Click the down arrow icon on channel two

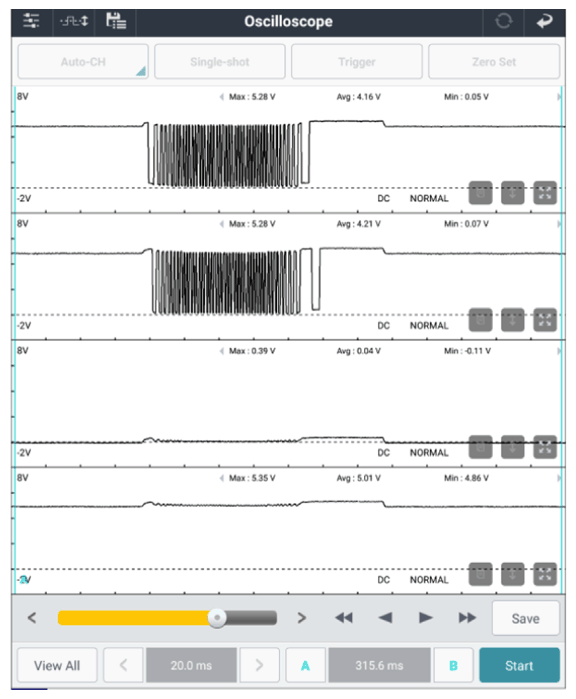coord(513,320)
